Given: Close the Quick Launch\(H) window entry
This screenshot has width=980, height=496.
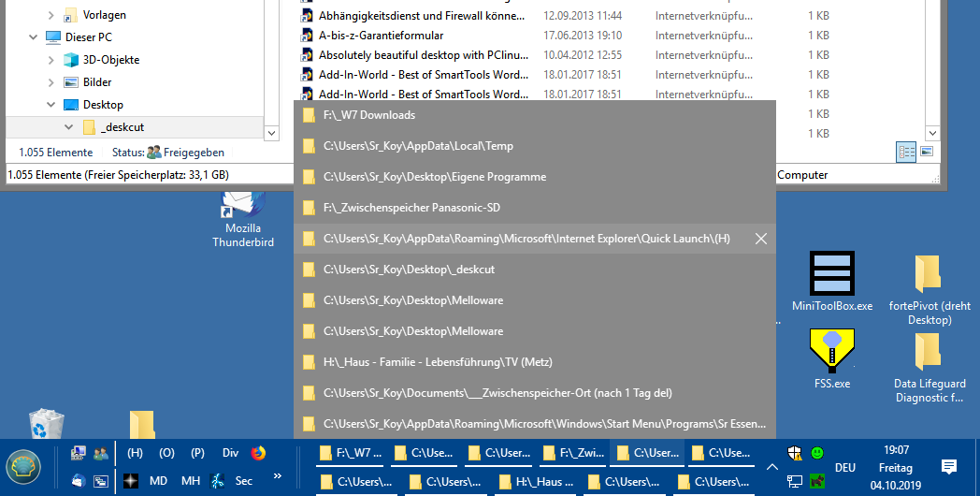Looking at the screenshot, I should [760, 239].
